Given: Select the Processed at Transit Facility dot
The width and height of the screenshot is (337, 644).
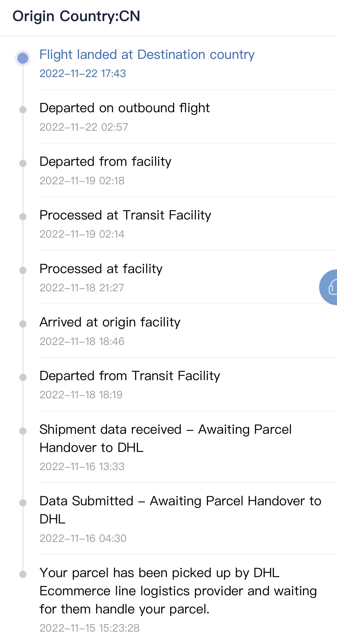Looking at the screenshot, I should pos(23,217).
